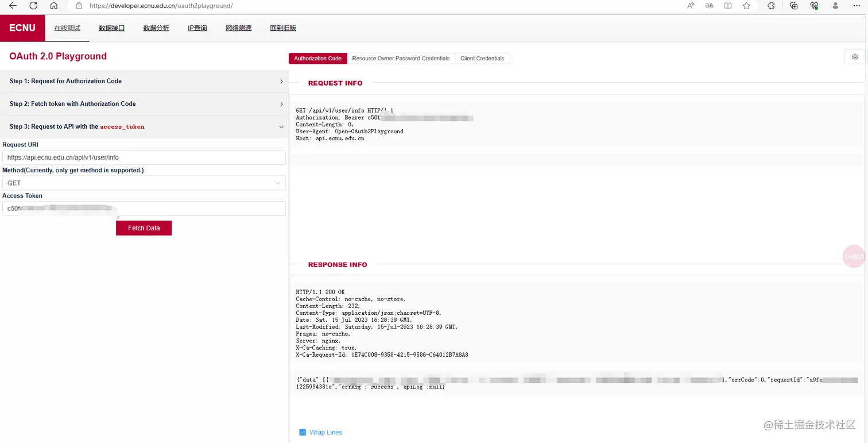Toggle the Wrap Lines checkbox
The width and height of the screenshot is (868, 443).
coord(303,432)
